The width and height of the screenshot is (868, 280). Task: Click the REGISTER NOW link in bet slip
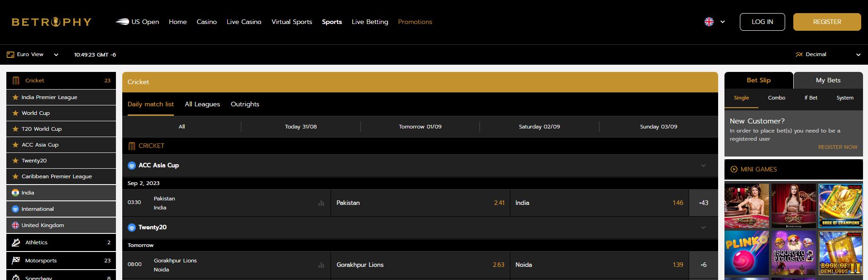coord(838,147)
